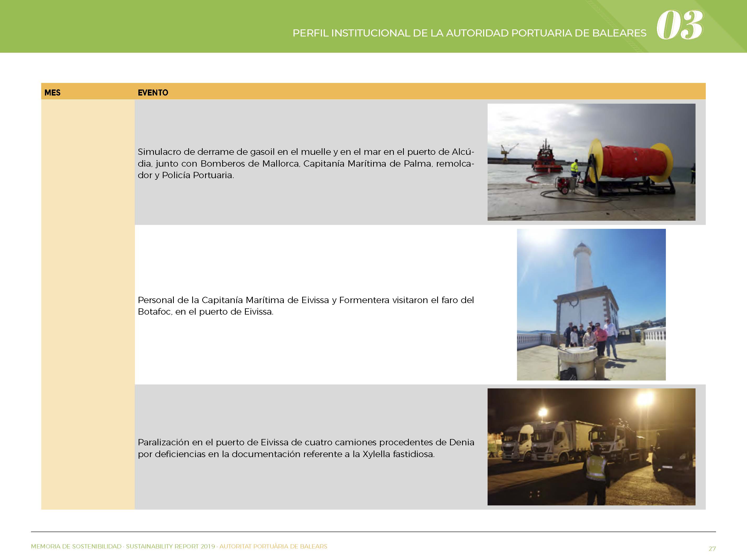Click the oil spill drill photo
Viewport: 747px width, 560px height.
pyautogui.click(x=591, y=162)
